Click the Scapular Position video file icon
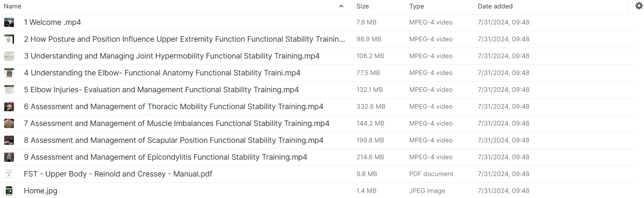 [x=9, y=140]
